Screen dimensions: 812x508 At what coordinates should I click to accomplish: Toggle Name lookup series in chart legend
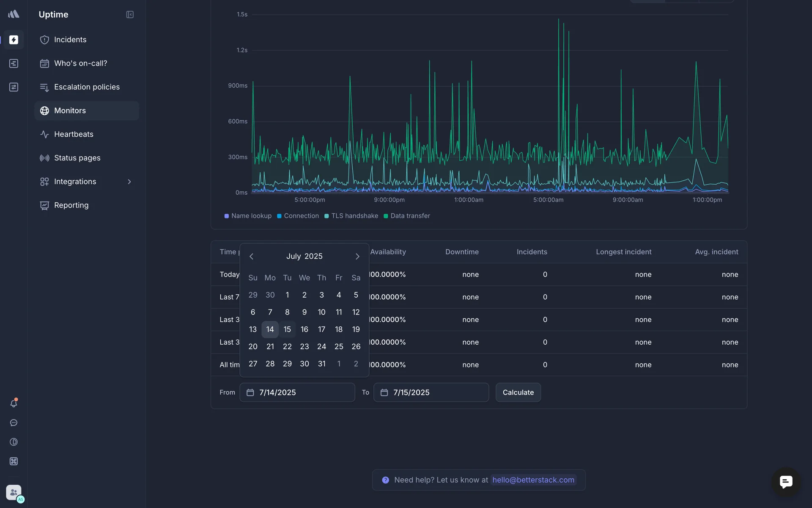248,216
